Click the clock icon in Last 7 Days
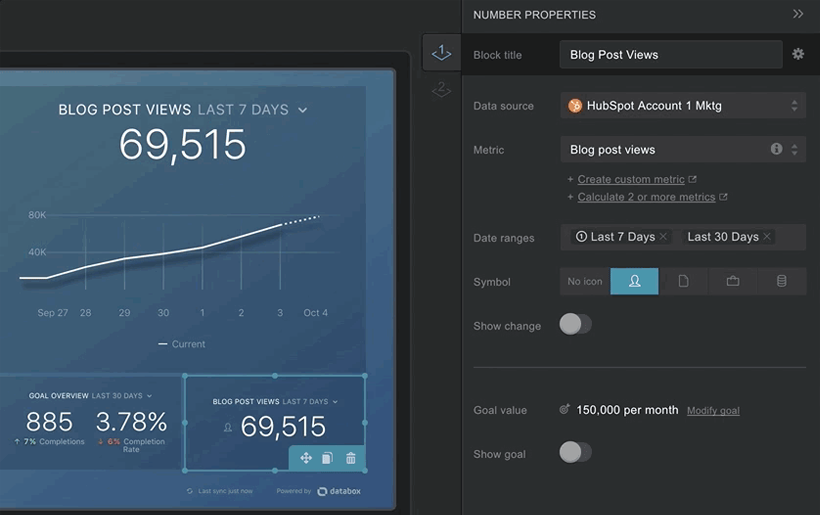Viewport: 820px width, 515px height. coord(580,236)
